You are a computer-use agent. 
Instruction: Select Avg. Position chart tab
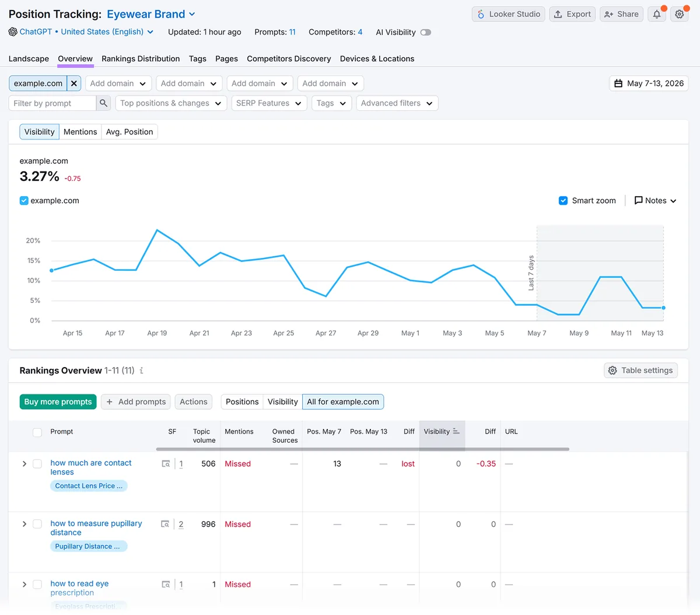(129, 132)
